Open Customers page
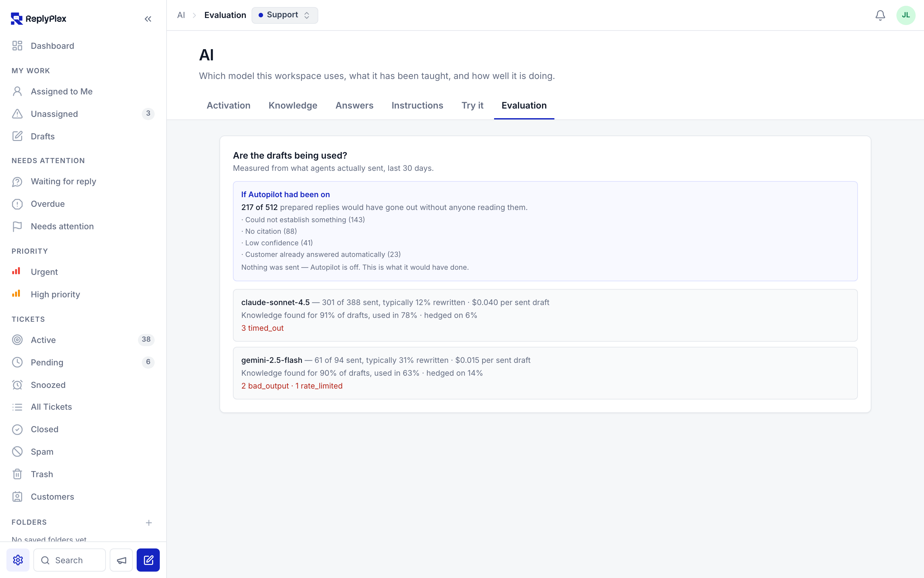The image size is (924, 578). [83, 496]
